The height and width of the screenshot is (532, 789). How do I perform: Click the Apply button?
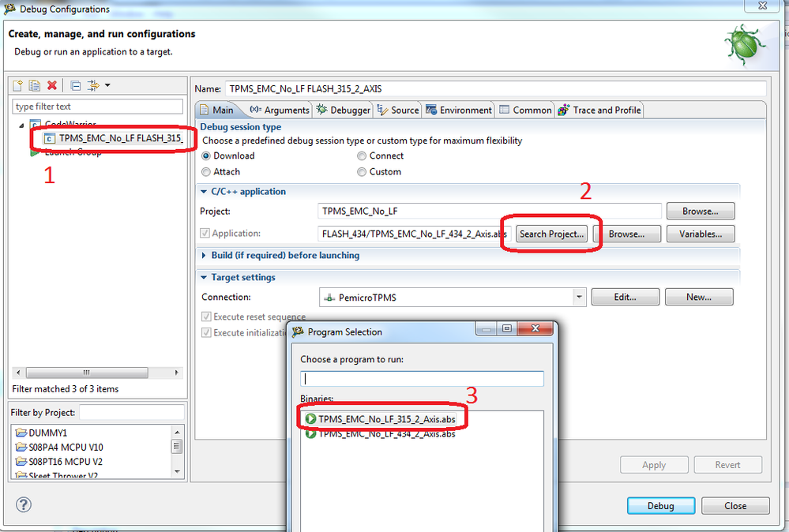[654, 465]
